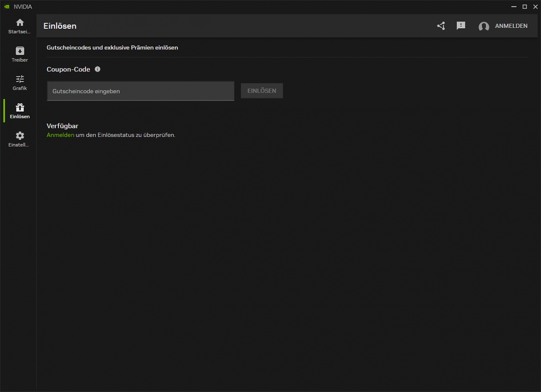Minimize the NVIDIA window

pyautogui.click(x=514, y=7)
